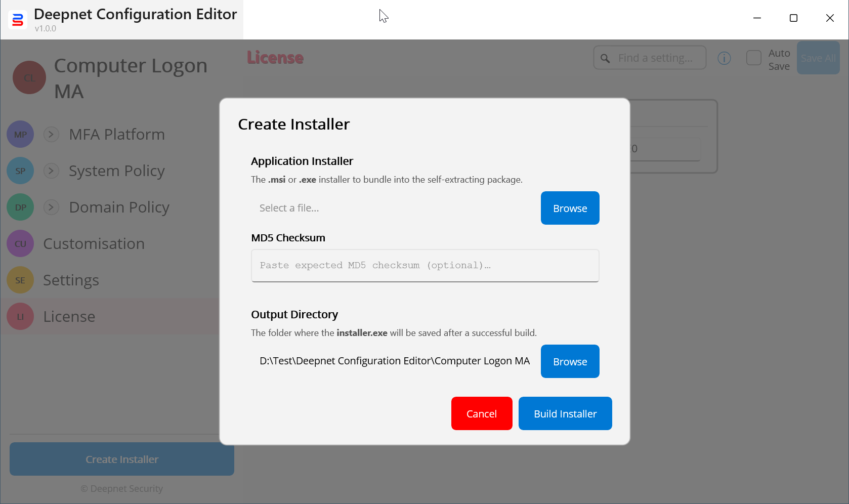Cancel the Create Installer dialog

pyautogui.click(x=481, y=413)
